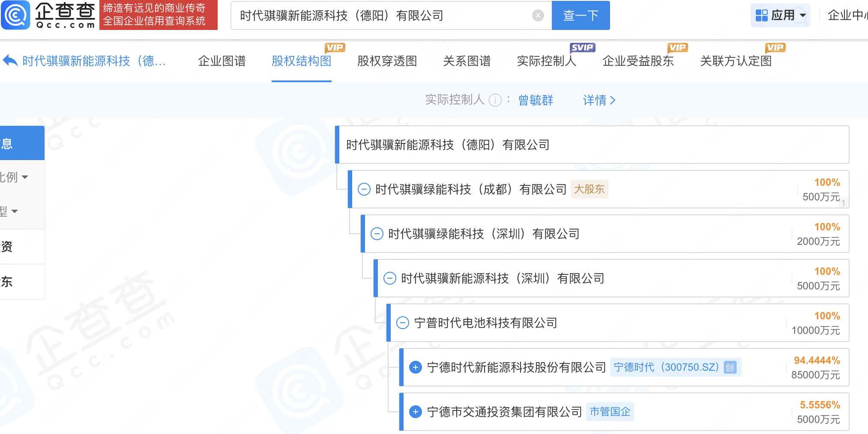The width and height of the screenshot is (868, 434).
Task: Click the 市管国企 tag
Action: point(610,412)
